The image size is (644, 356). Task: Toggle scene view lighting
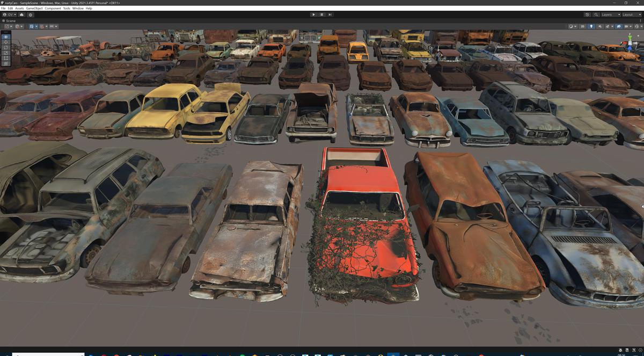click(591, 26)
